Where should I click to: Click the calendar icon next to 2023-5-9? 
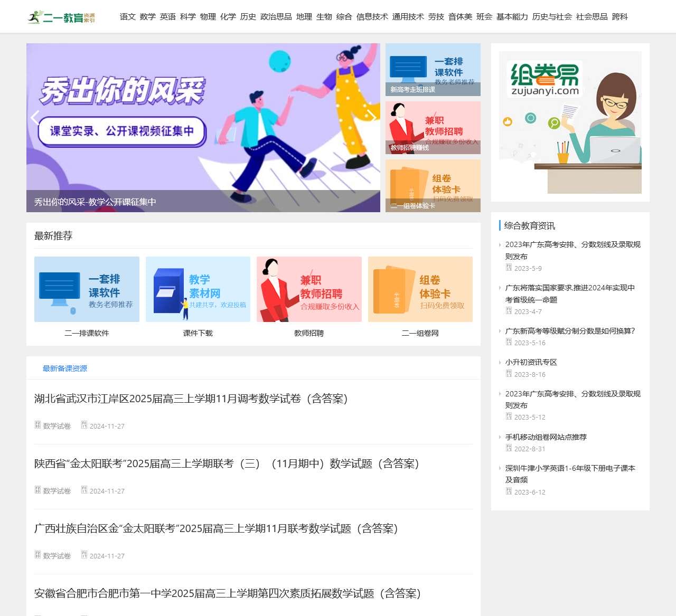pos(509,268)
